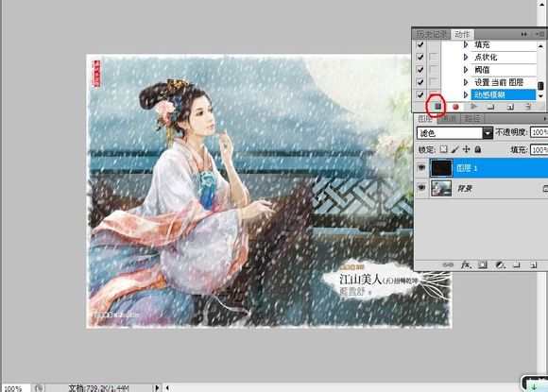Start recording with the red record button
Image resolution: width=548 pixels, height=392 pixels.
tap(455, 107)
